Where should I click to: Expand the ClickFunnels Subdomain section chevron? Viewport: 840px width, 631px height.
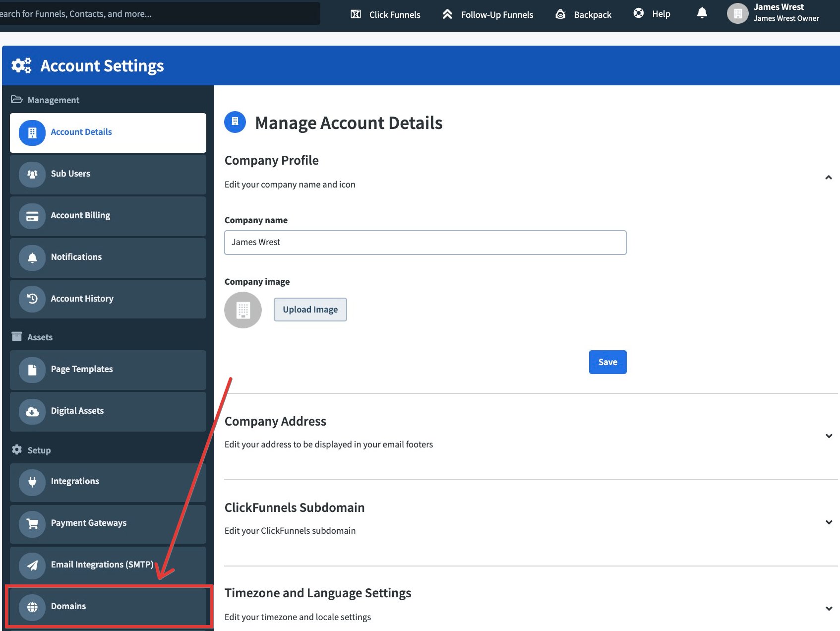click(x=829, y=522)
